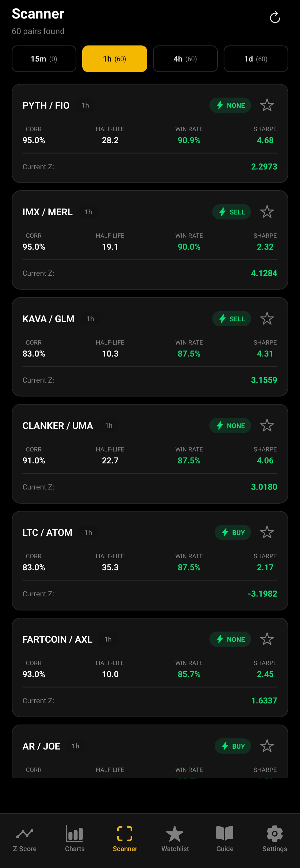Favorite the KAVA / GLM pair
Image resolution: width=300 pixels, height=868 pixels.
tap(267, 319)
